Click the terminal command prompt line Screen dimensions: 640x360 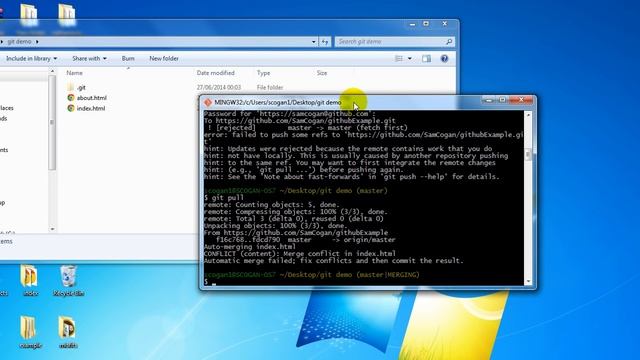pos(363,282)
